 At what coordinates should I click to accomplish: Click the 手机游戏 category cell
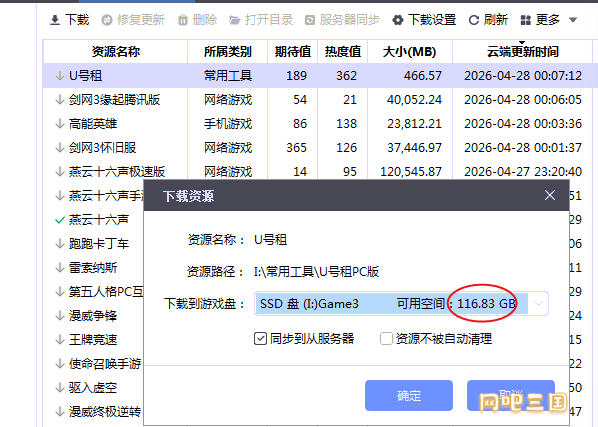pos(228,124)
